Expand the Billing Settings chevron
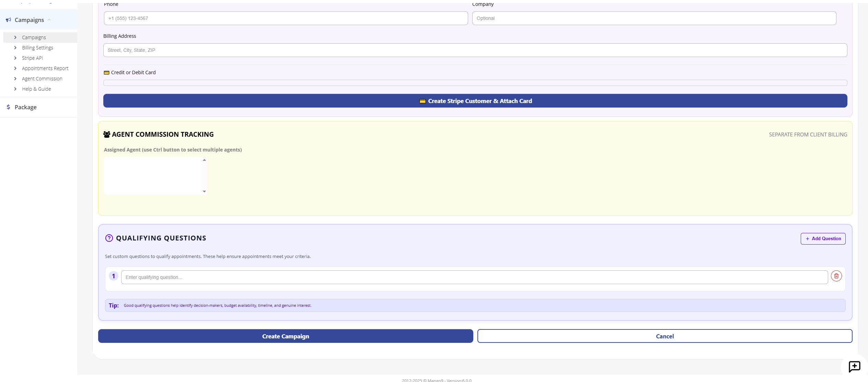868x382 pixels. (x=15, y=48)
